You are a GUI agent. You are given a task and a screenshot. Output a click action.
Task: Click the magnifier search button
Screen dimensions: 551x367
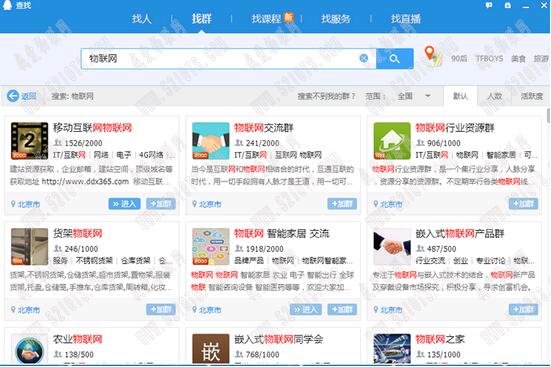pyautogui.click(x=394, y=59)
